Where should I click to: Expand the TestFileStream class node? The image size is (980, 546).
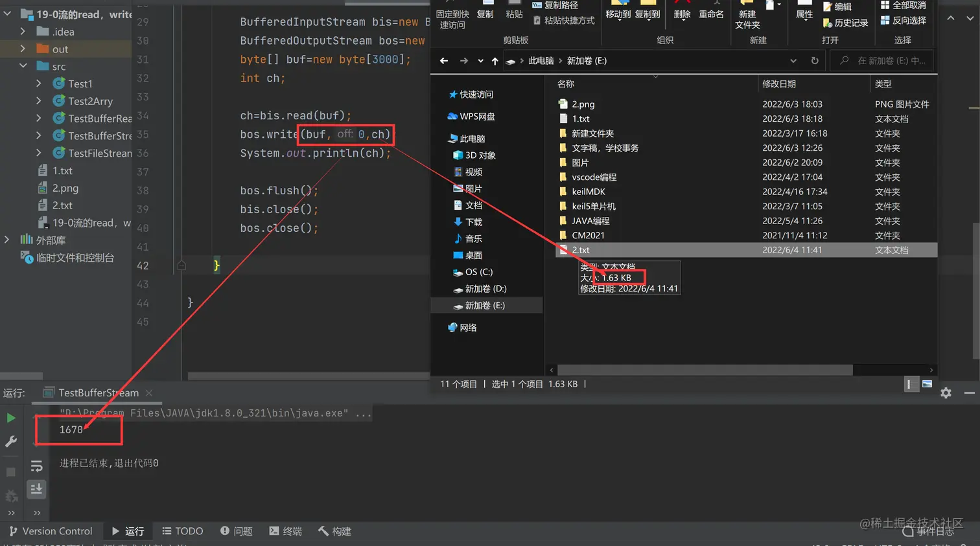(39, 153)
